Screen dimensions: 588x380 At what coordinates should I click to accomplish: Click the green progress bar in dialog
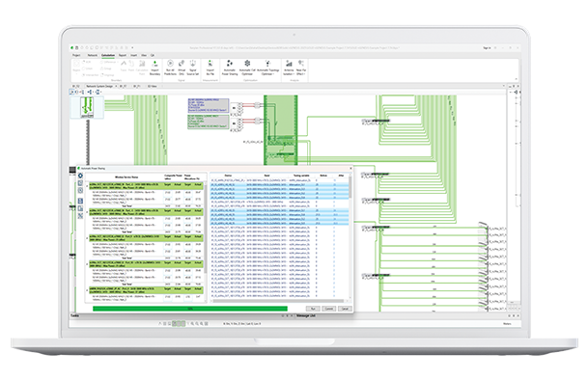tap(190, 309)
